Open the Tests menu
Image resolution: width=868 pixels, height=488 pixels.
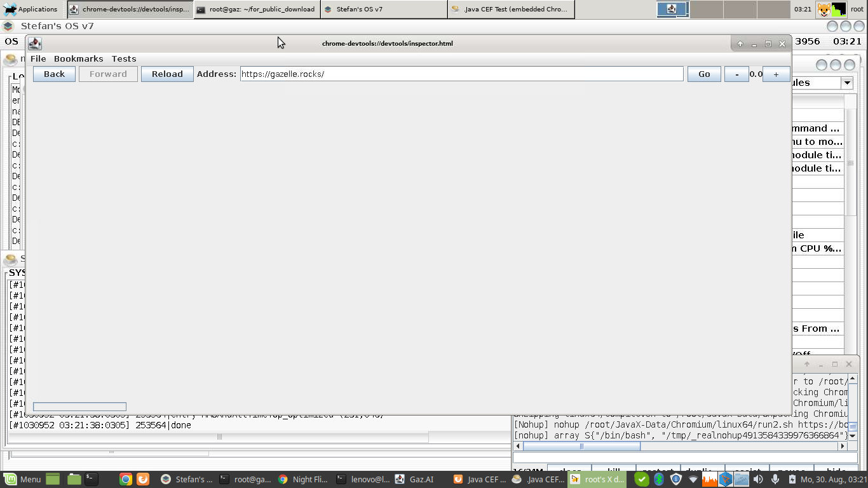[124, 58]
